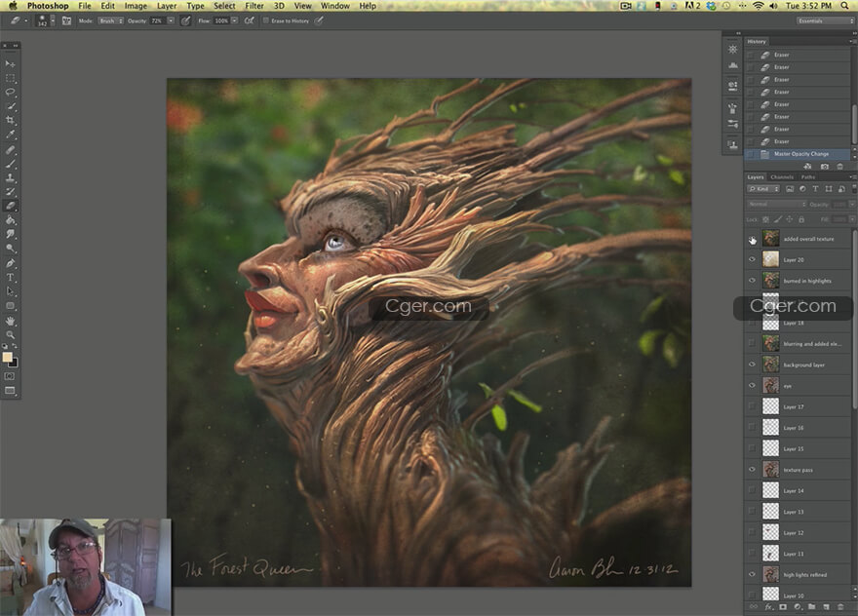Screen dimensions: 858x616
Task: Select the Eraser tool in the toolbox
Action: [11, 207]
